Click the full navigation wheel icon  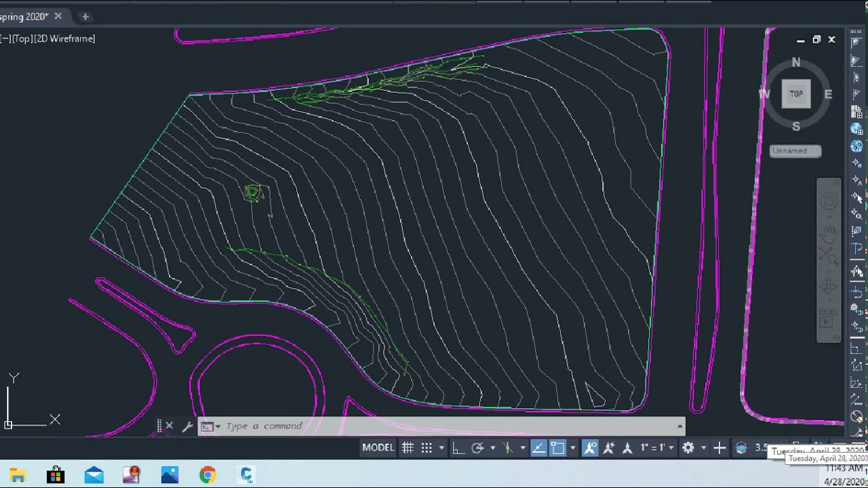[x=829, y=201]
